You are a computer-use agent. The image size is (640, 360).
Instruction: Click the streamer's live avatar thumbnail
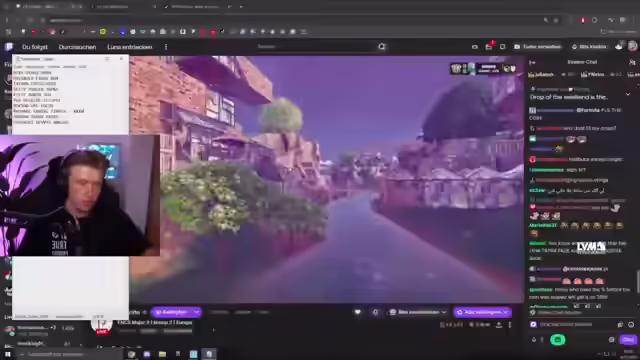102,325
